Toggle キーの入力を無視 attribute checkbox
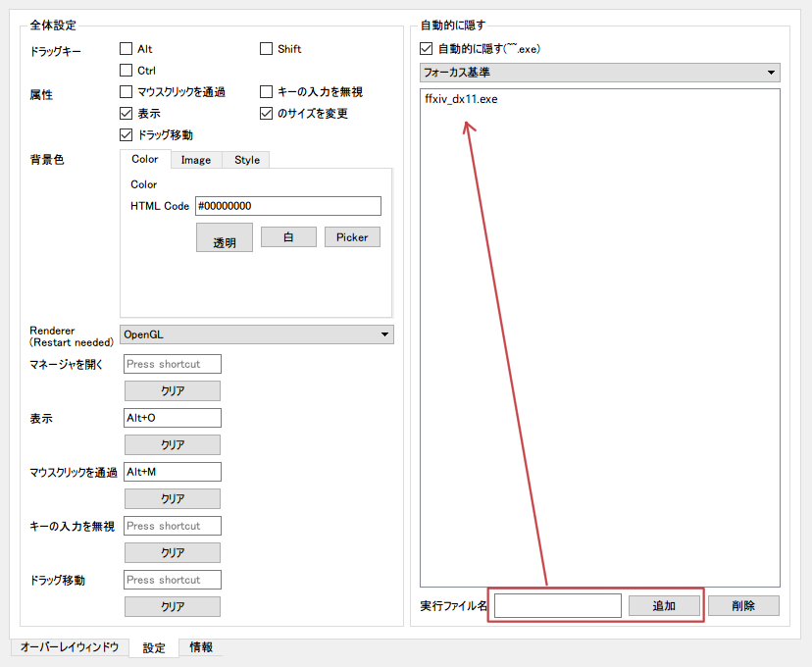Viewport: 812px width, 667px height. coord(266,91)
